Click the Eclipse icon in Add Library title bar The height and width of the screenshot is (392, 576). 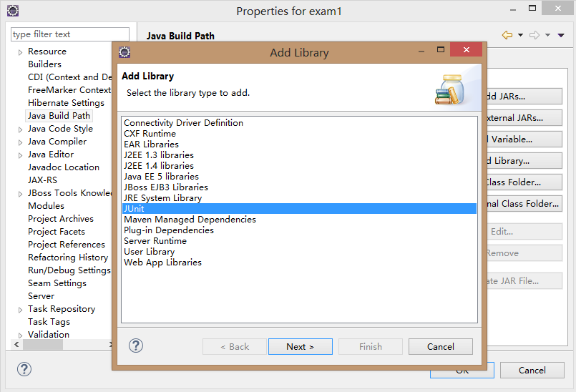[x=125, y=52]
